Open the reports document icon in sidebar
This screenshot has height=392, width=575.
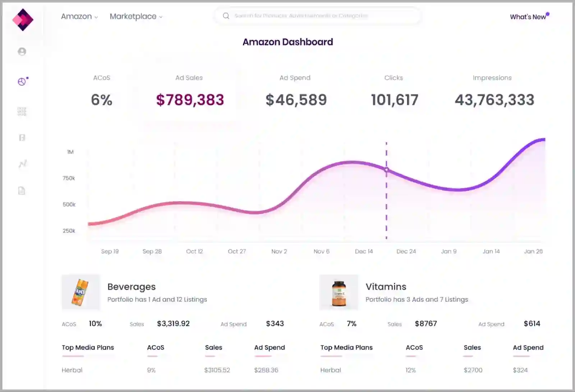point(22,191)
